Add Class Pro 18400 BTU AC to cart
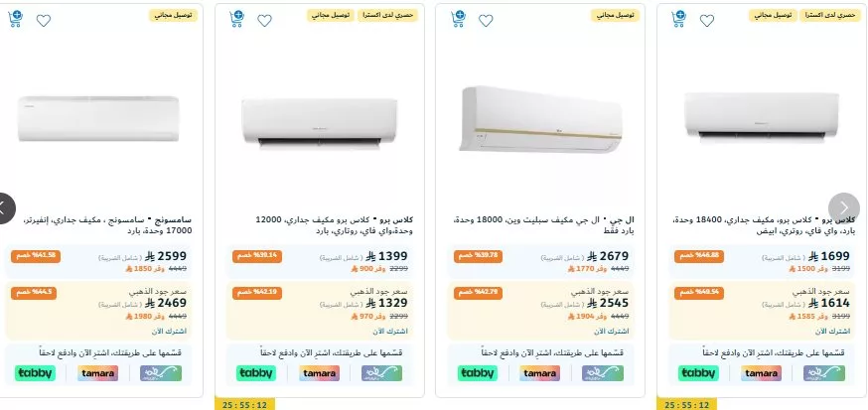The height and width of the screenshot is (410, 868). [678, 18]
